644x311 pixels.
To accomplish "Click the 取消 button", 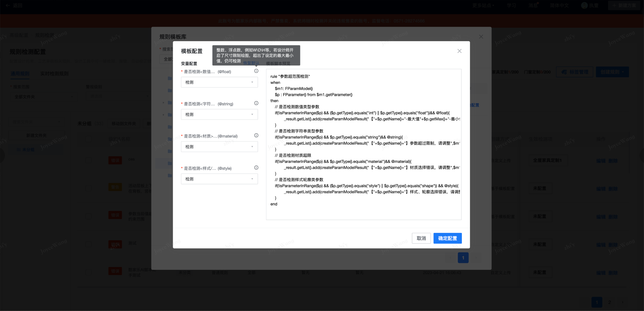I will click(x=421, y=238).
